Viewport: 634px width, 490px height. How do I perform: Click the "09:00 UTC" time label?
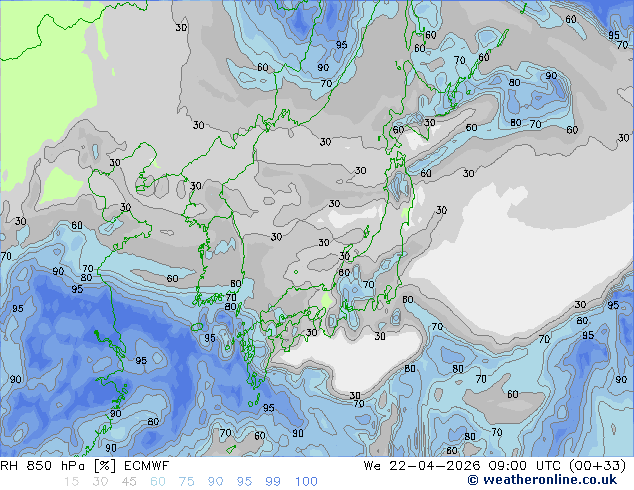(x=524, y=466)
